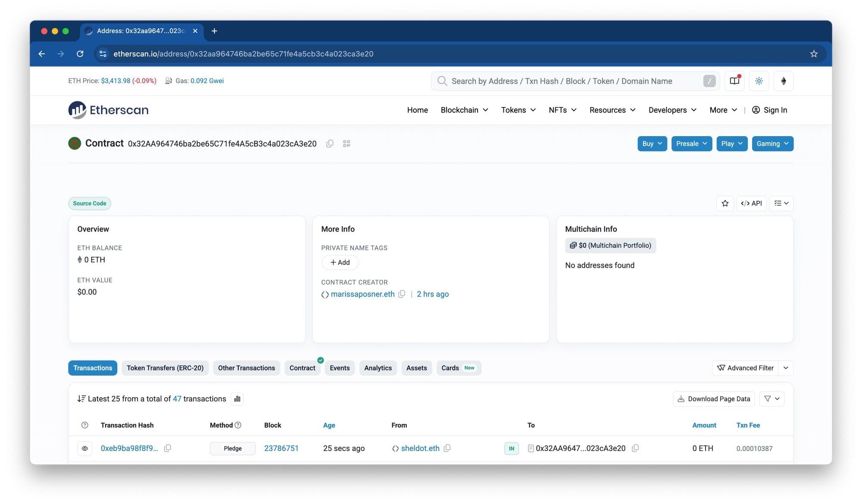Viewport: 862px width, 504px height.
Task: Switch to Token Transfers (ERC-20) tab
Action: point(165,368)
